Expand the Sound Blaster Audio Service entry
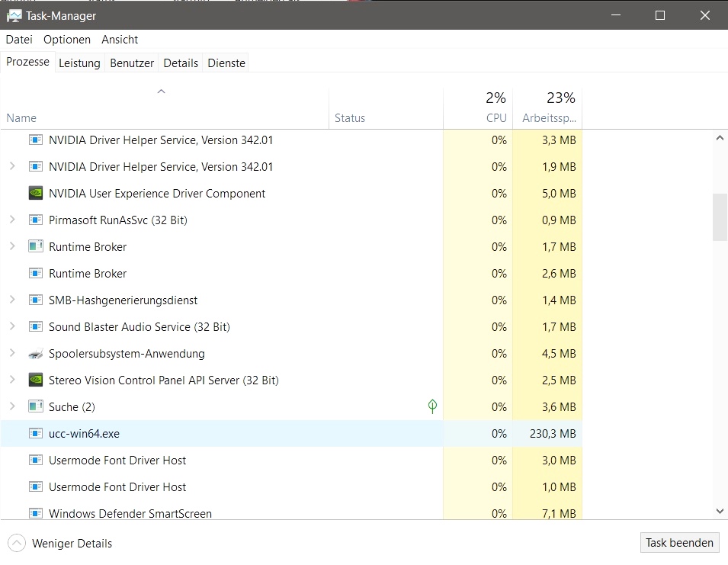 pos(12,326)
